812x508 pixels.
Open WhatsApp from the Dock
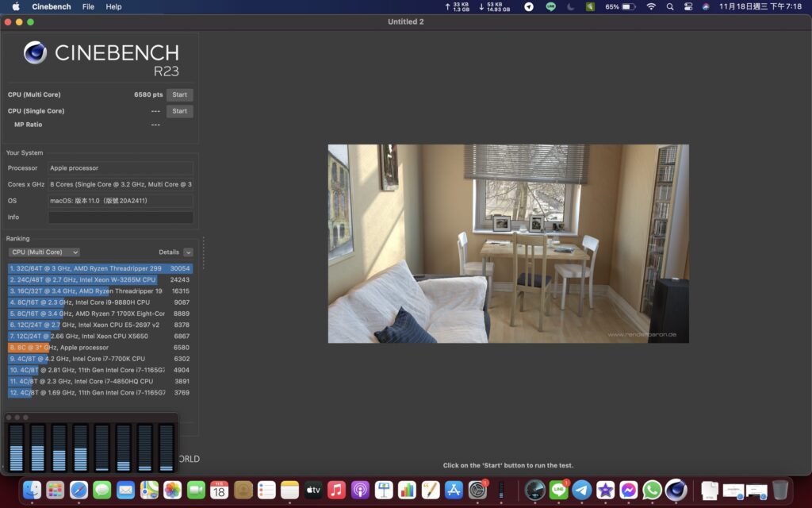(x=652, y=490)
